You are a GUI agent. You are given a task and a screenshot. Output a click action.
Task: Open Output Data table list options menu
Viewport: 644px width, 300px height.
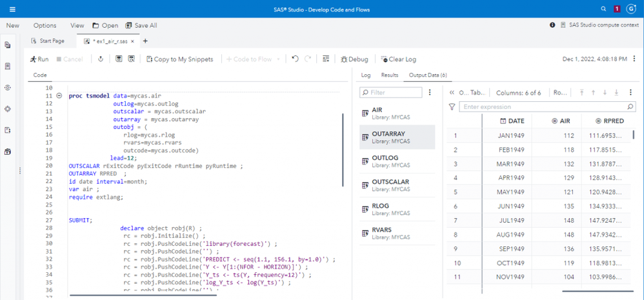coord(430,92)
